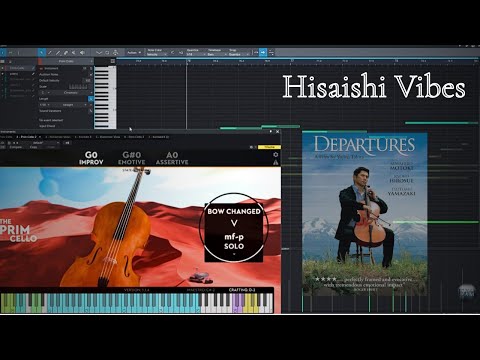The image size is (480, 360).
Task: Click the red track color swatch in header
Action: [40, 61]
